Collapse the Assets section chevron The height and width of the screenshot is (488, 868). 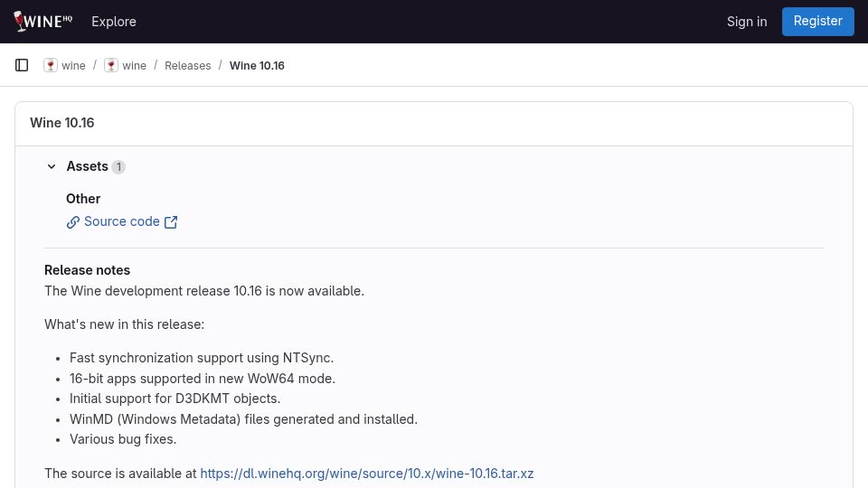pyautogui.click(x=52, y=166)
